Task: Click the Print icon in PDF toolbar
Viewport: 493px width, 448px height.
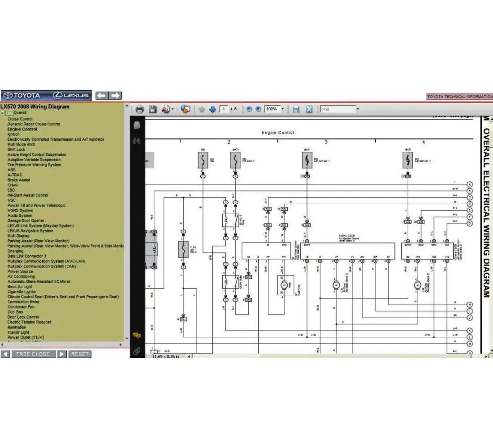Action: (x=139, y=109)
